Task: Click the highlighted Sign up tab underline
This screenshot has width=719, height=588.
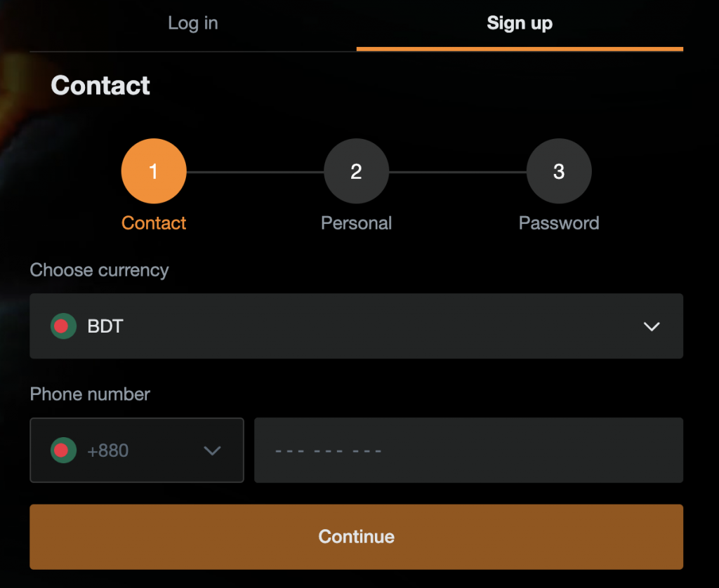Action: [x=520, y=49]
